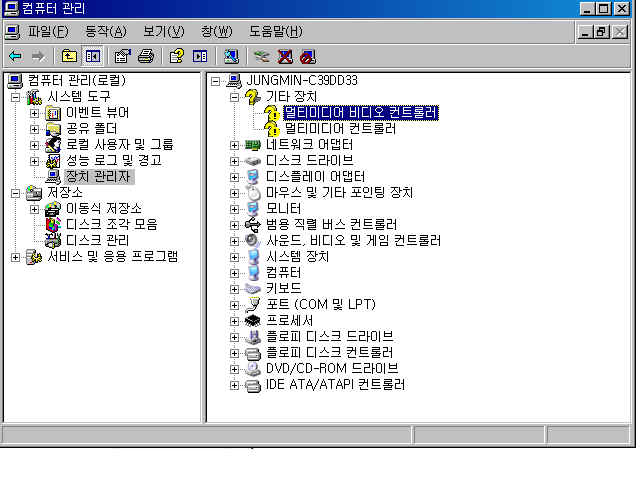This screenshot has height=479, width=636.
Task: Expand the 디스플레이 어댑터 category
Action: 234,177
